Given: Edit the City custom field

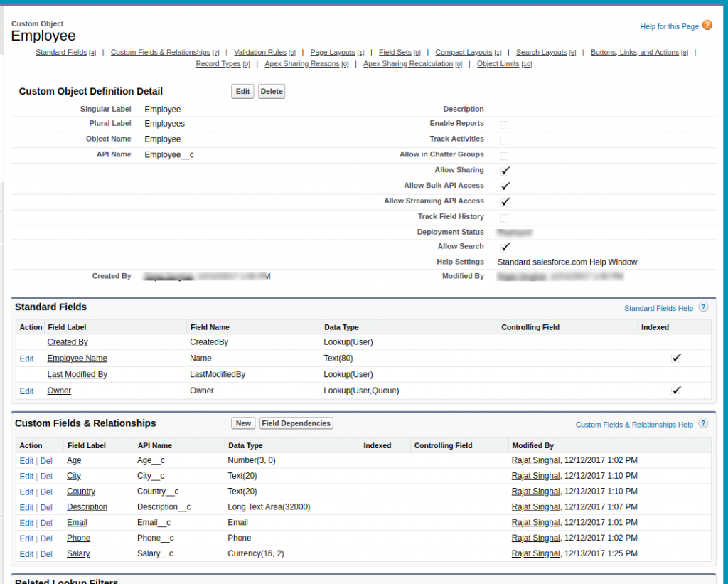Looking at the screenshot, I should (26, 477).
